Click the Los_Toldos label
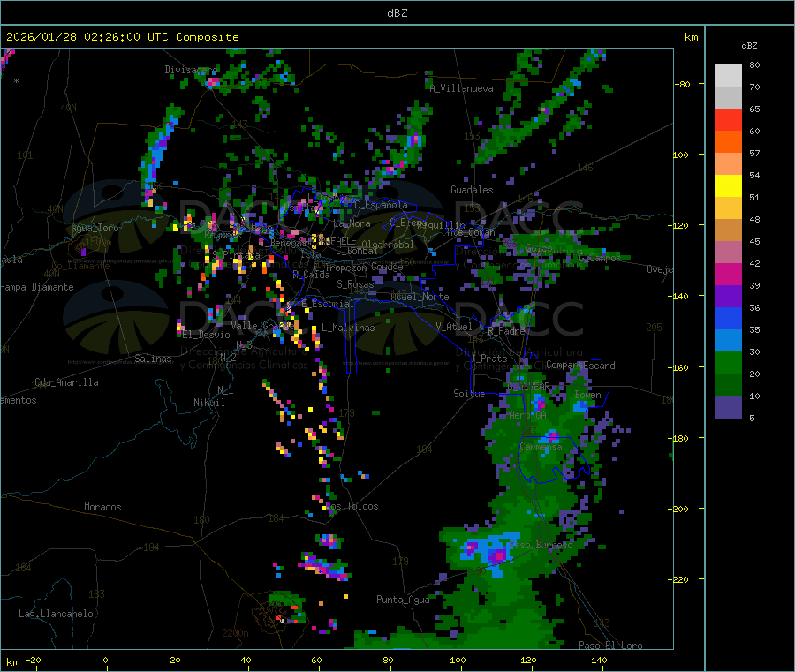 [x=352, y=506]
